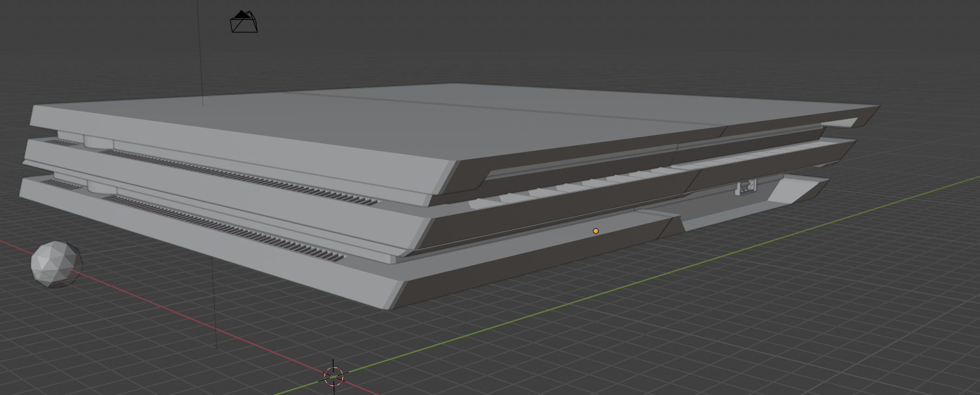Image resolution: width=980 pixels, height=395 pixels.
Task: Select the camera wireframe object
Action: [x=244, y=22]
